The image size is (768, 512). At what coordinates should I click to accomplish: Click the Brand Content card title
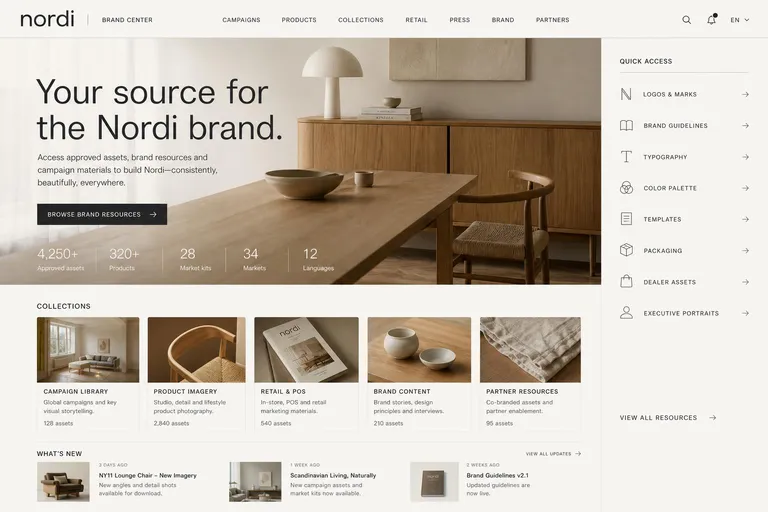tap(402, 391)
